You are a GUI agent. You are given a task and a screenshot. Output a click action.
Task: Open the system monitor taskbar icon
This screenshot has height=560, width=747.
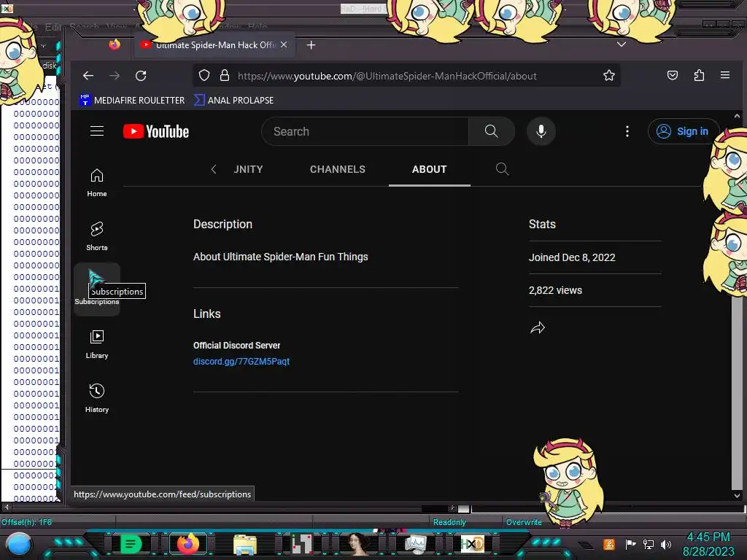coord(415,545)
